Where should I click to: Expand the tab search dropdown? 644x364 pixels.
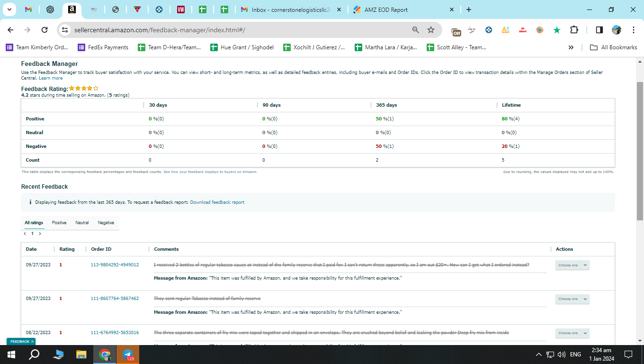9,9
